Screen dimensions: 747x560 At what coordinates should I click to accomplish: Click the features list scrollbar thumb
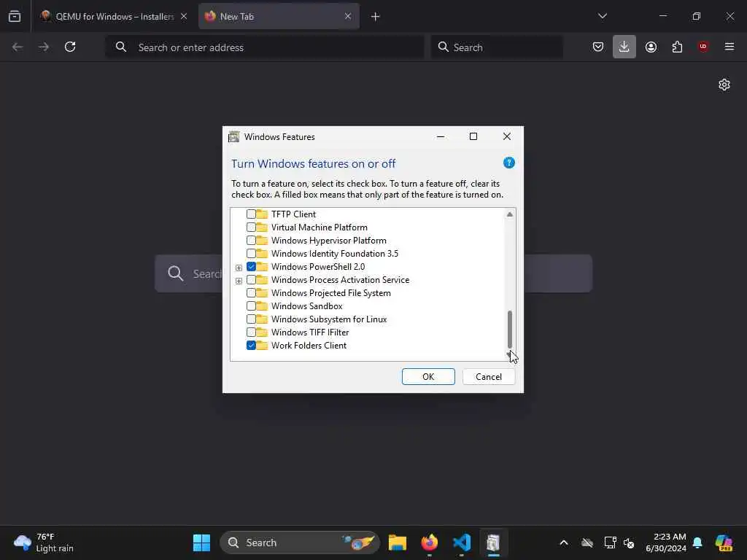click(x=510, y=329)
